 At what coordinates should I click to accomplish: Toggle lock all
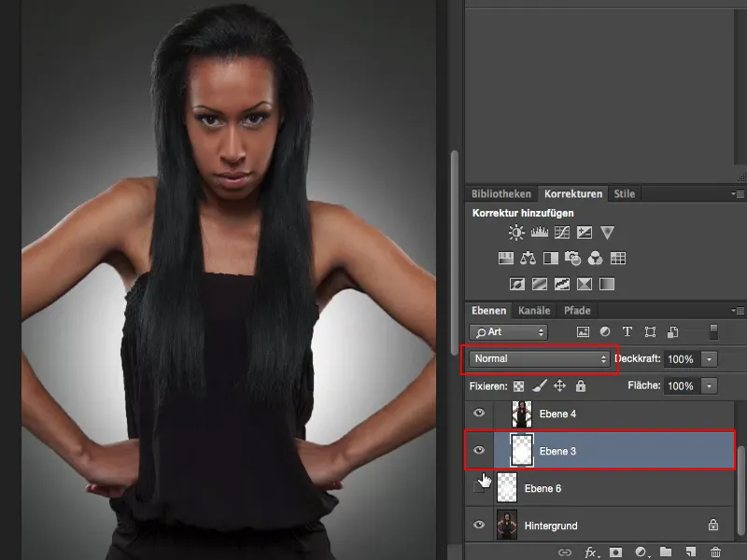pos(580,385)
